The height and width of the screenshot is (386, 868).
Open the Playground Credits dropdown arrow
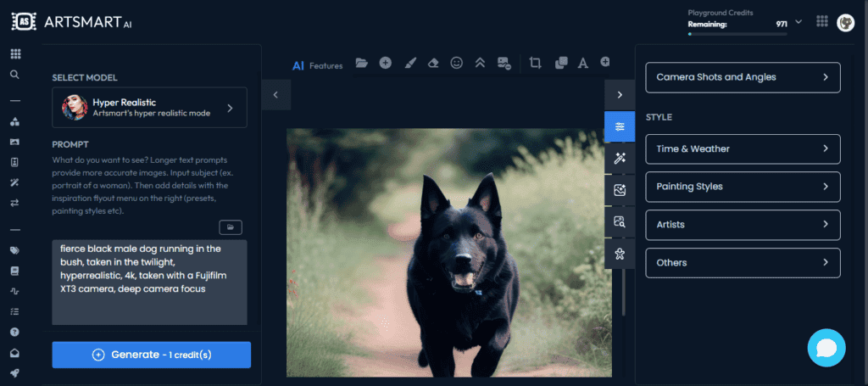[x=798, y=21]
